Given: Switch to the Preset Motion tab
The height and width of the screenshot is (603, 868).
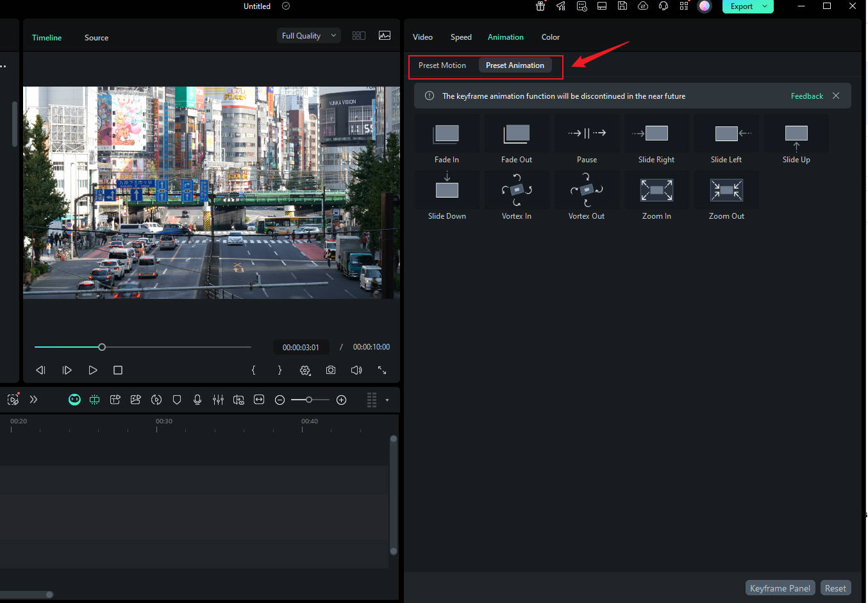Looking at the screenshot, I should click(x=442, y=65).
